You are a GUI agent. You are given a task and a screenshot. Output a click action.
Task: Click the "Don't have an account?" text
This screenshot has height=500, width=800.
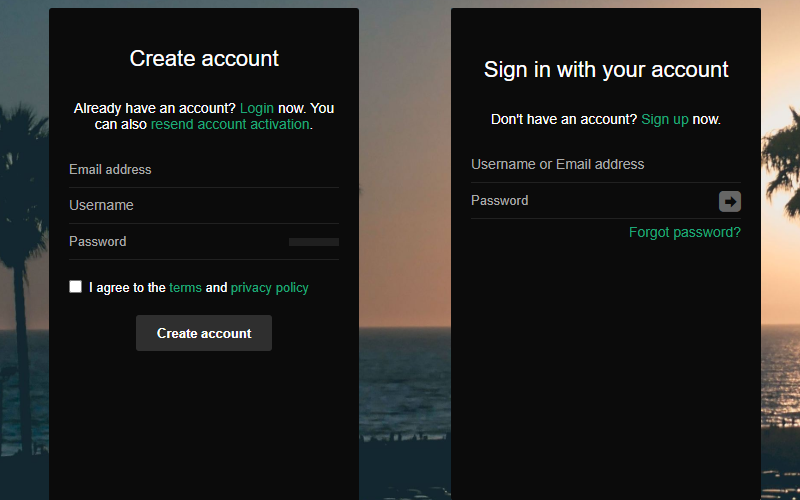point(563,119)
